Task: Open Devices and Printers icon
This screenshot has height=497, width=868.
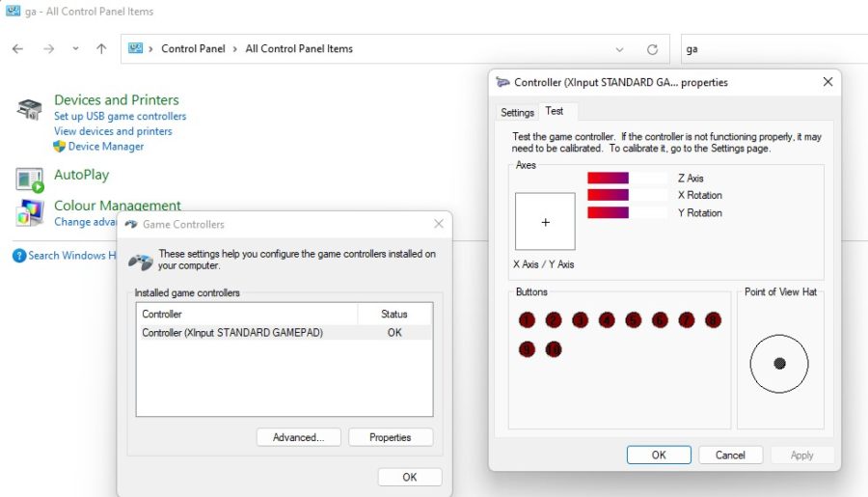Action: [29, 109]
